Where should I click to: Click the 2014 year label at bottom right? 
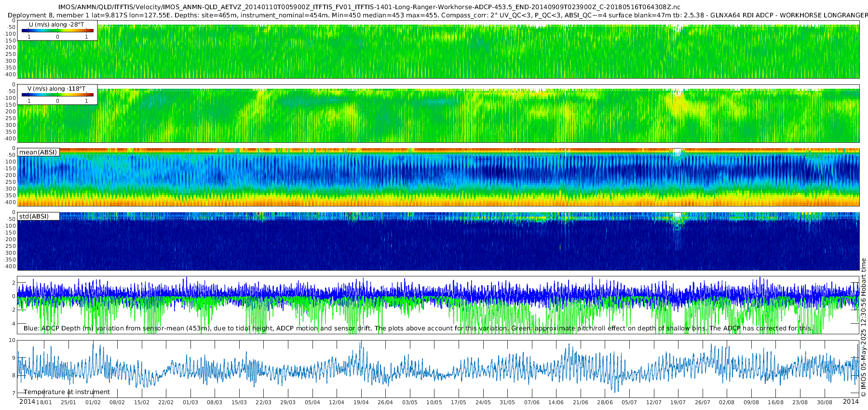851,401
